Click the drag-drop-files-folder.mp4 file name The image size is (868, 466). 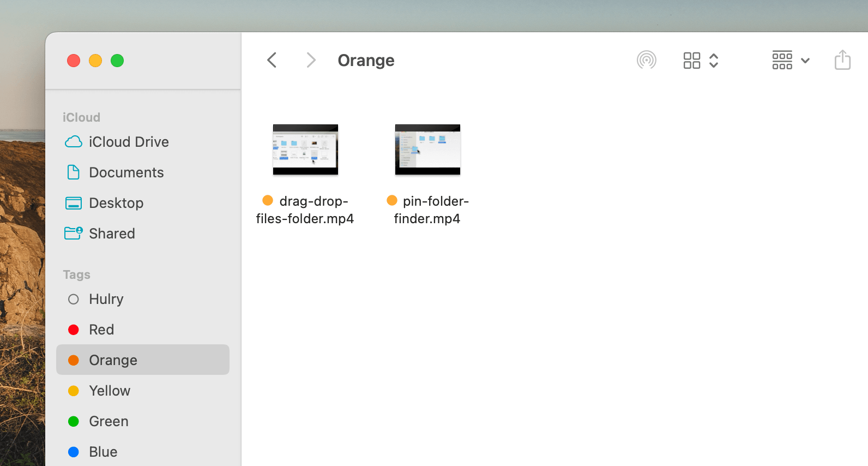coord(305,210)
